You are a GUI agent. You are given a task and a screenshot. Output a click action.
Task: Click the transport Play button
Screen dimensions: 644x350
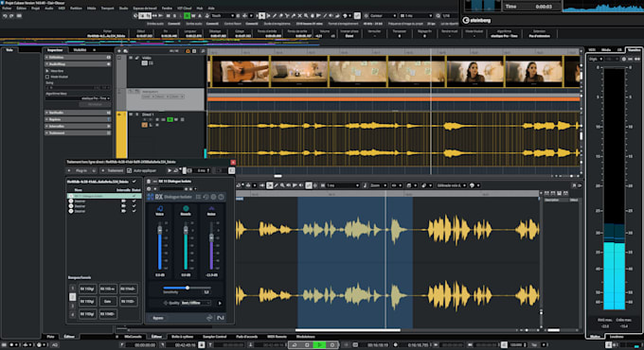319,344
